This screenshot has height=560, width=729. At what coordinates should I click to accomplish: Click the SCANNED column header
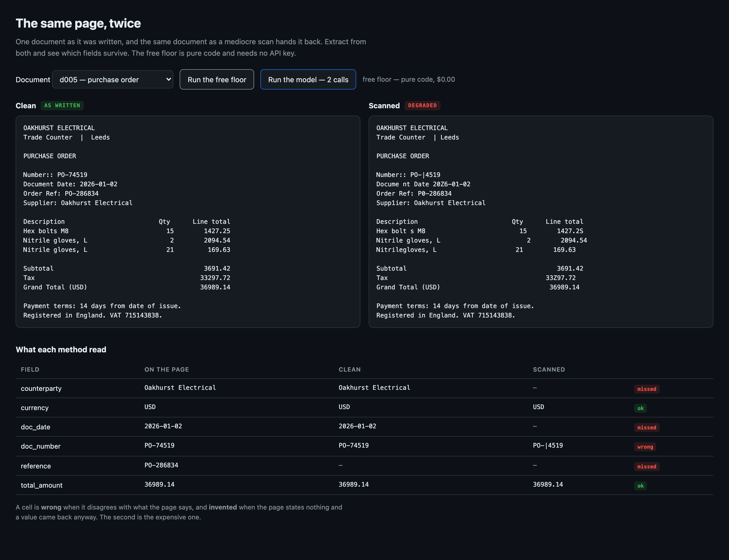(549, 369)
